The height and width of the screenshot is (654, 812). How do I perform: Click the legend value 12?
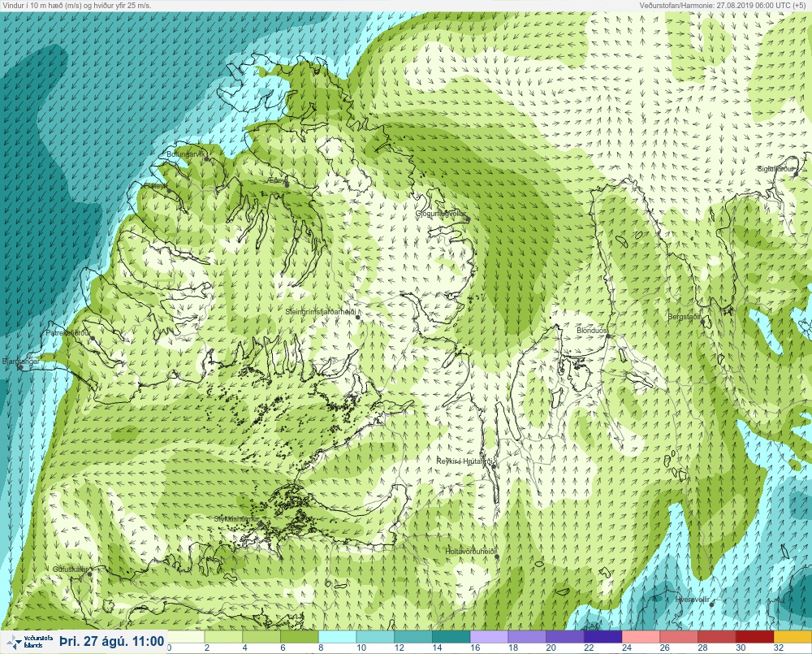[399, 648]
